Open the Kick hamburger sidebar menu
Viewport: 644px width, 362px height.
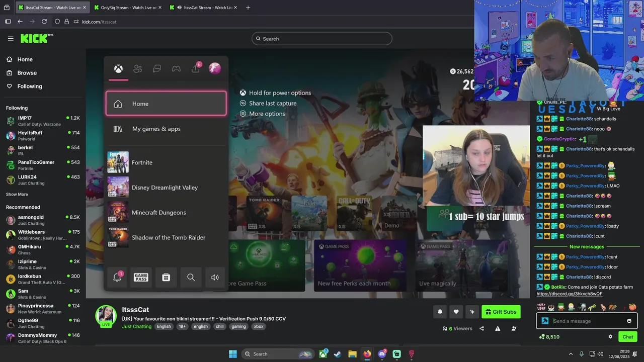point(11,38)
